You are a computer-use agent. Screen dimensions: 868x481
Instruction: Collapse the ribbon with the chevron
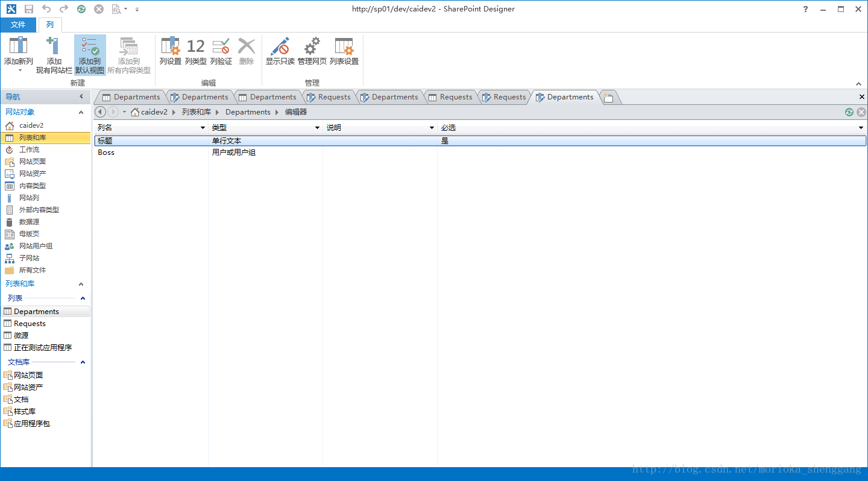coord(859,84)
